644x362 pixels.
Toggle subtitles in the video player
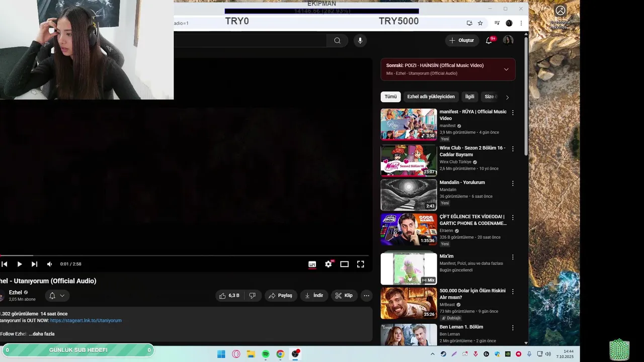tap(312, 264)
